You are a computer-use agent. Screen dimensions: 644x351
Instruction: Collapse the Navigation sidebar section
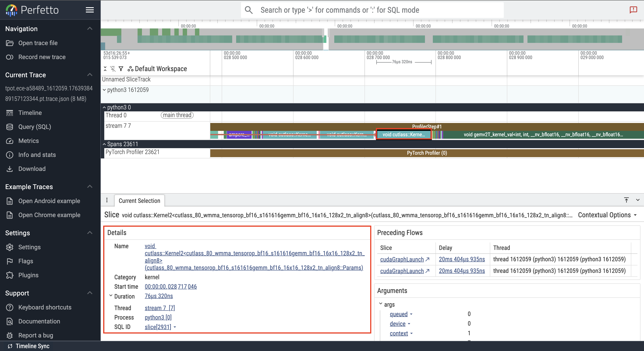[90, 29]
